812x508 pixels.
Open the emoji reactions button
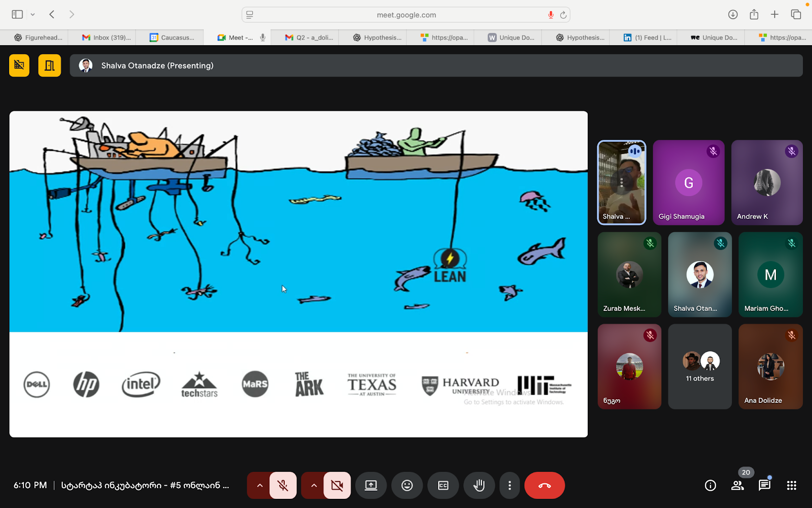407,486
